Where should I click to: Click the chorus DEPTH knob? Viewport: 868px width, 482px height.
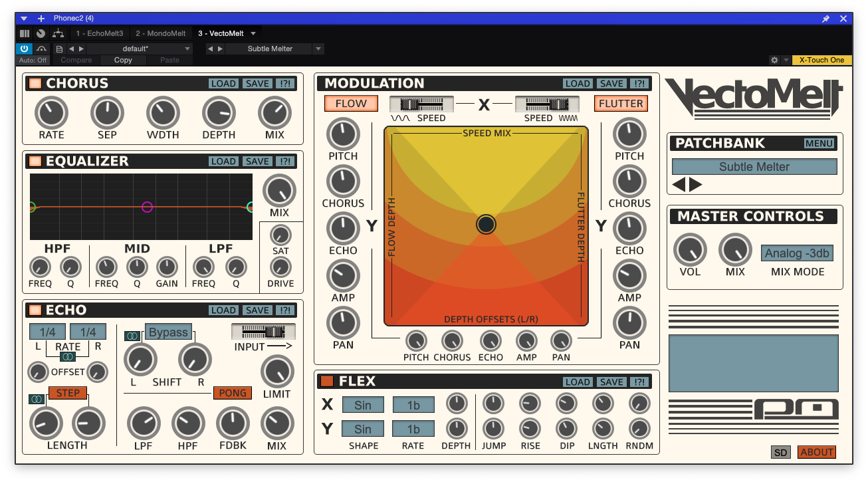pyautogui.click(x=219, y=112)
